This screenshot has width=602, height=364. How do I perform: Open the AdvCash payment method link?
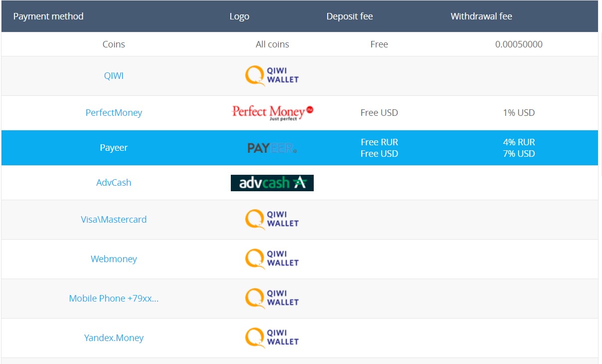coord(114,183)
